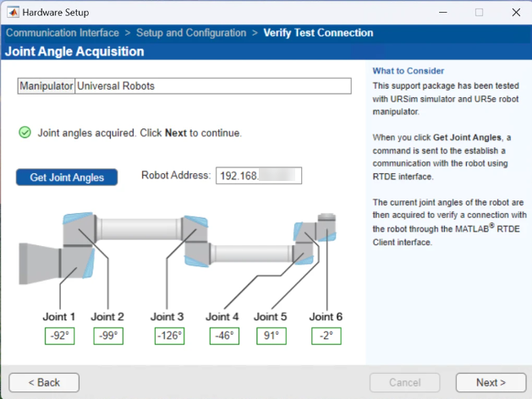Click the Joint 6 label

click(326, 317)
